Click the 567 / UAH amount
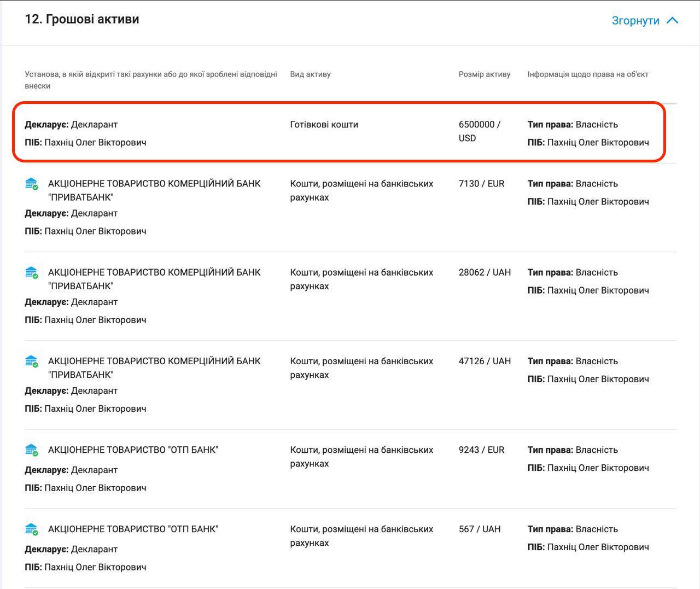 pos(479,529)
